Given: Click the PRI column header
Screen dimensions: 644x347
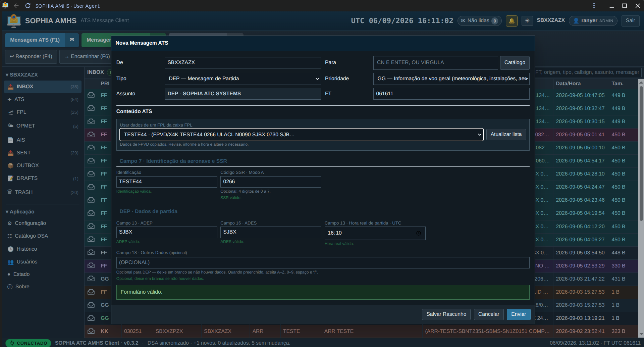Looking at the screenshot, I should click(105, 84).
